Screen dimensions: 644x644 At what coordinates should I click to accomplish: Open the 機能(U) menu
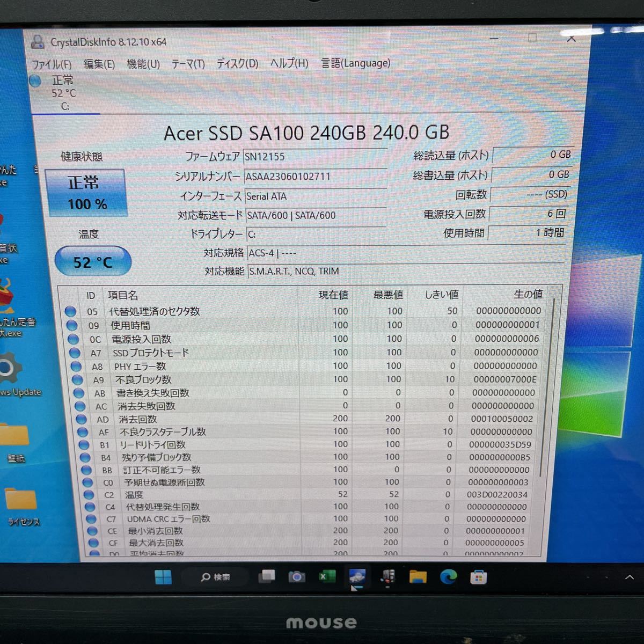[x=143, y=64]
